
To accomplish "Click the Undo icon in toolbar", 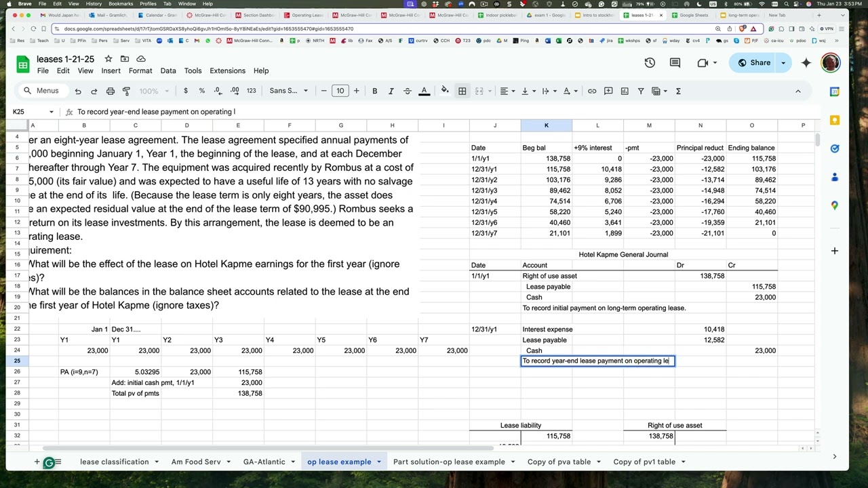I will pyautogui.click(x=78, y=91).
